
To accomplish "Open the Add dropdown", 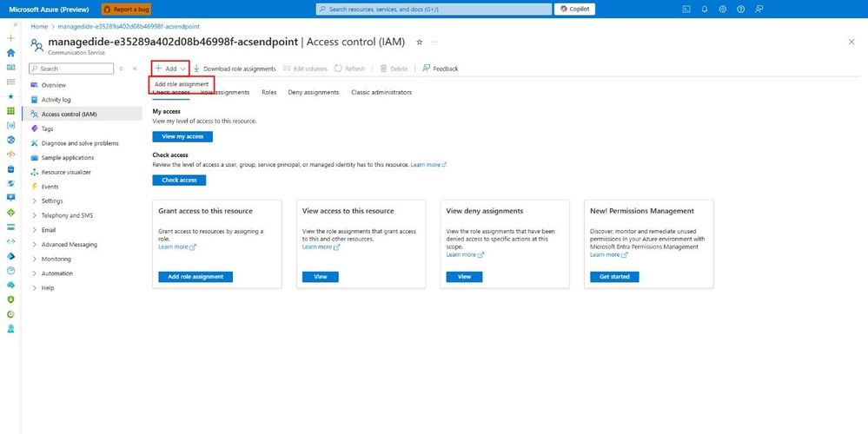I will [170, 69].
